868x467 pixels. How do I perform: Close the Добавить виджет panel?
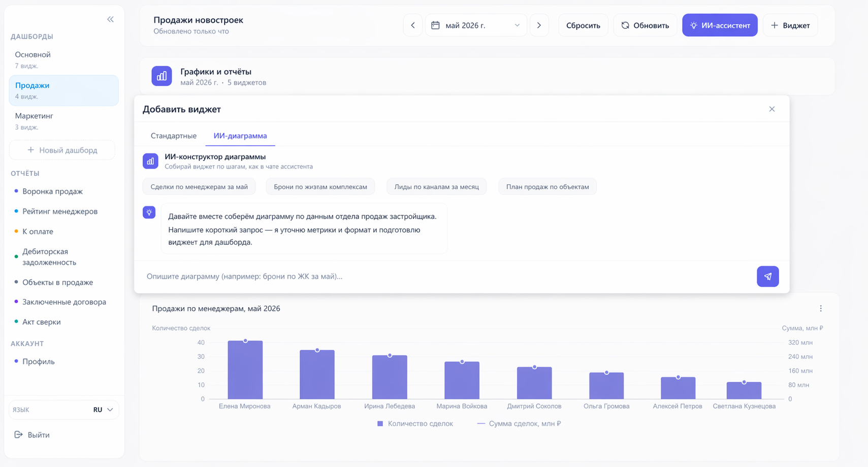771,109
